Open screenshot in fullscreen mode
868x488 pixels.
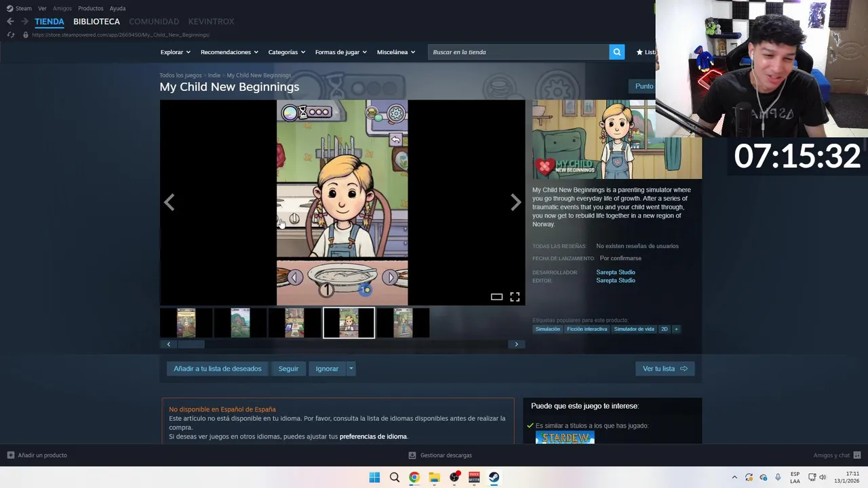click(x=515, y=297)
